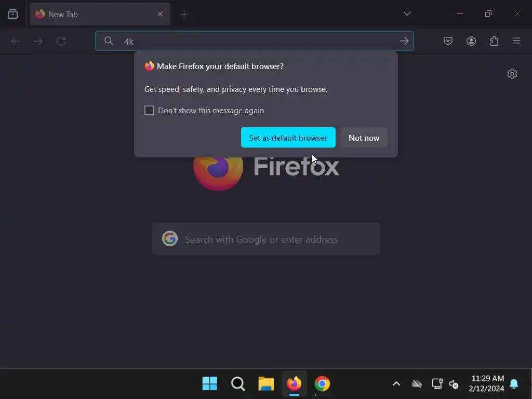532x399 pixels.
Task: Focus the address bar containing 4k
Action: 255,41
